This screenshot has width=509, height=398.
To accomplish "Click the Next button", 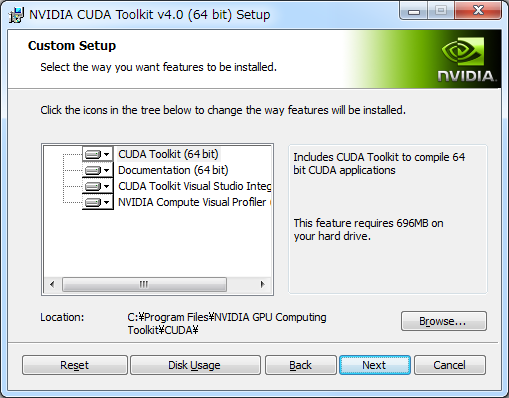I will click(x=375, y=365).
